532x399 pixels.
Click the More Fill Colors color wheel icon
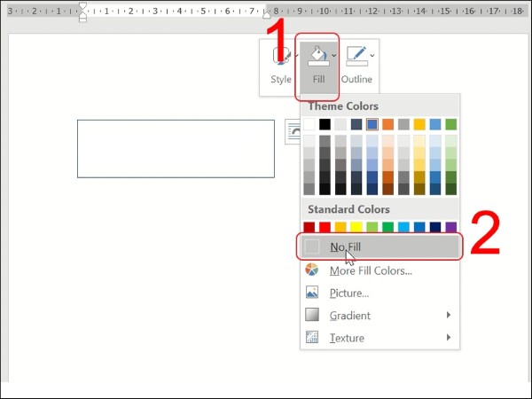pyautogui.click(x=311, y=270)
